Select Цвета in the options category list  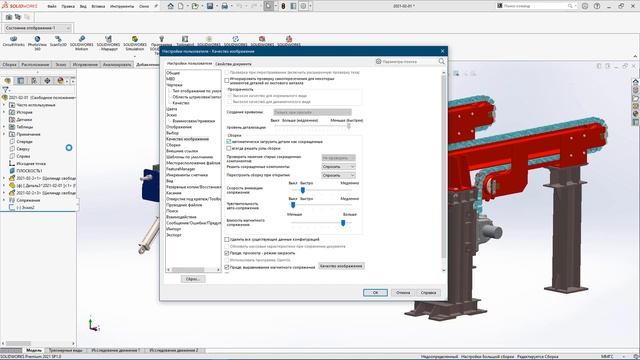(172, 109)
